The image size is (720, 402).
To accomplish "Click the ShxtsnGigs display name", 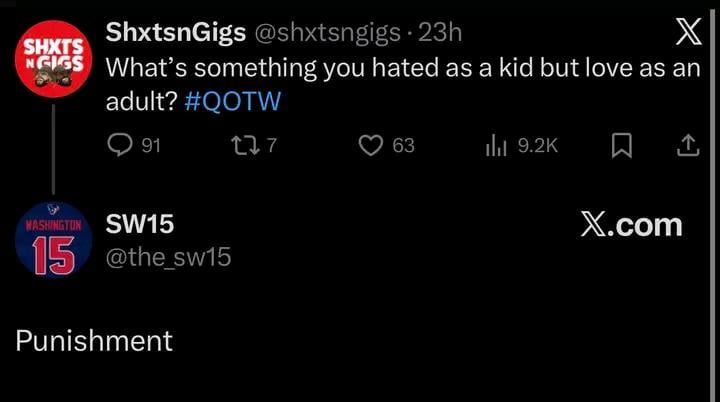I will click(x=175, y=33).
